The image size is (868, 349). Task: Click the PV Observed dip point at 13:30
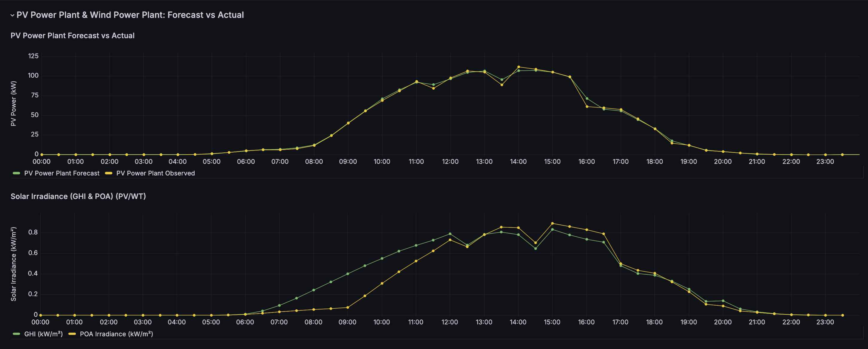[x=501, y=85]
